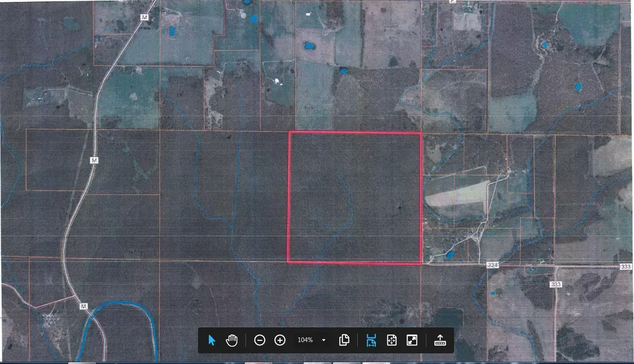Click the M road marker near river bend
634x364 pixels.
[83, 307]
